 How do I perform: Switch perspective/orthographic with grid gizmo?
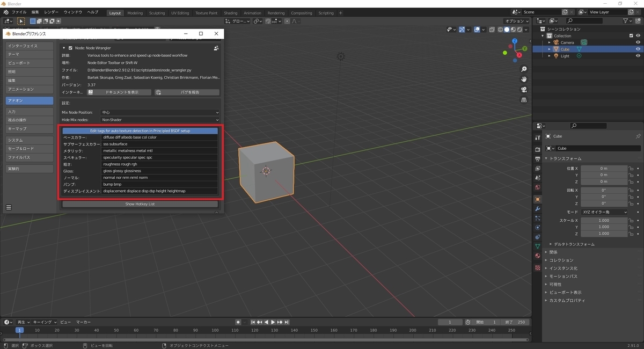[x=524, y=100]
